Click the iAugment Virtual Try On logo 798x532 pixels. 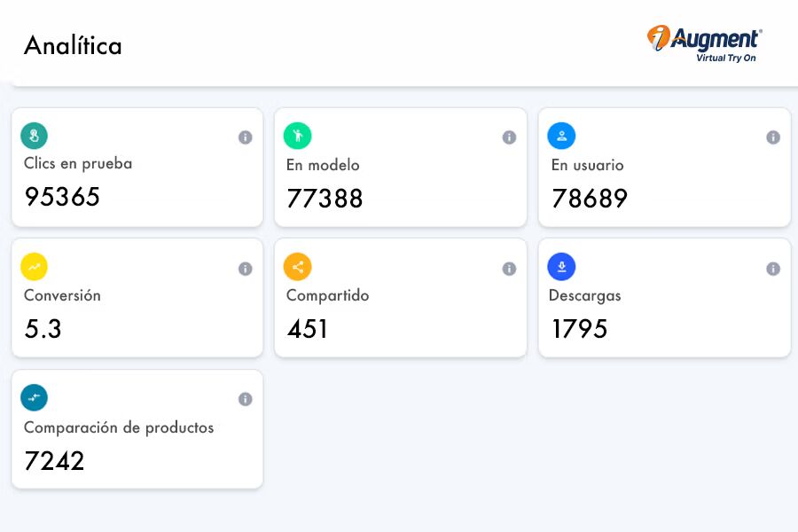(x=705, y=44)
